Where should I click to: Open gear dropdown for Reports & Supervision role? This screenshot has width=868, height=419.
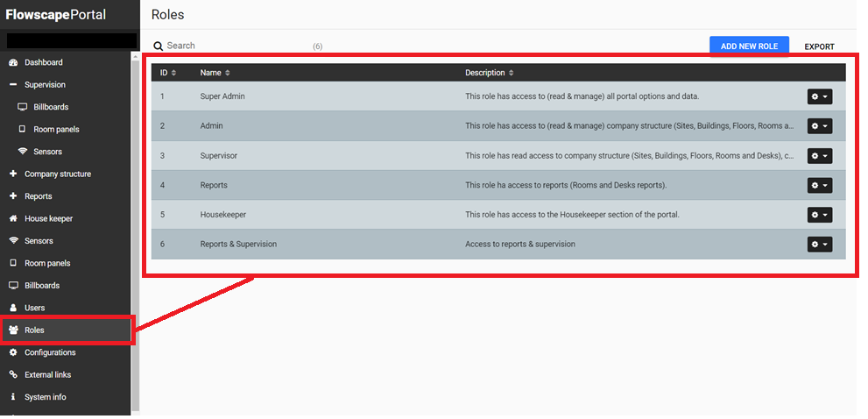click(819, 245)
